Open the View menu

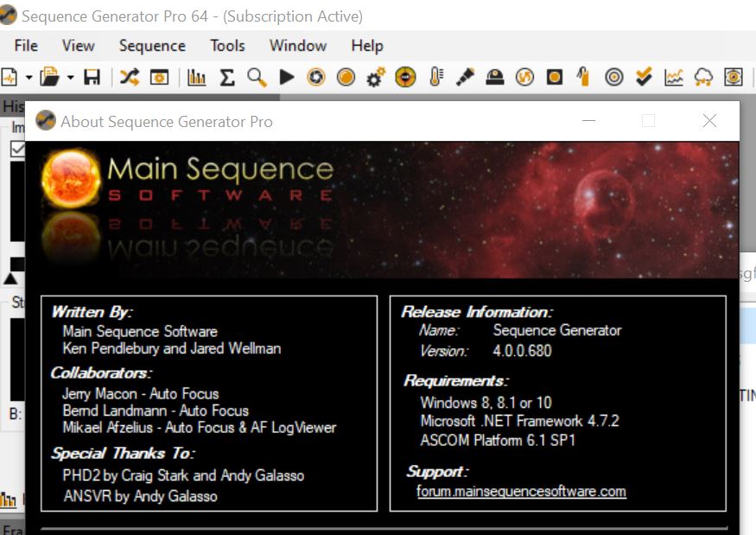78,46
